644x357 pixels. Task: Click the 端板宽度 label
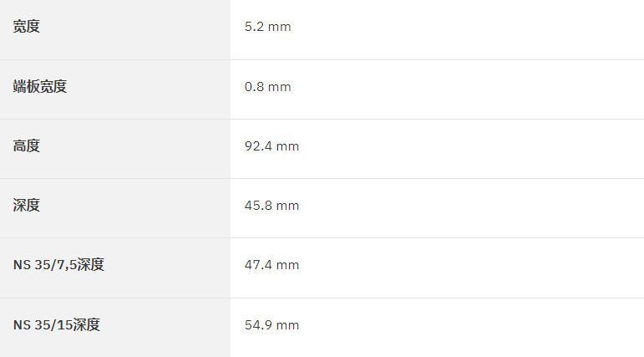pyautogui.click(x=40, y=86)
